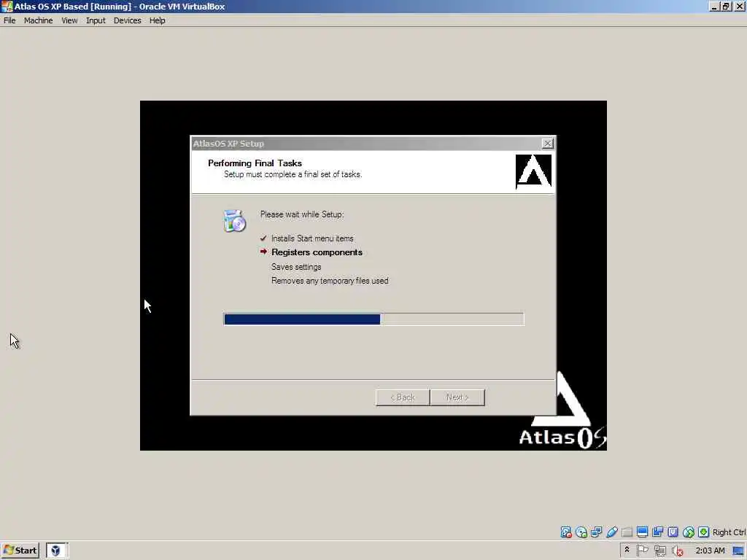Image resolution: width=747 pixels, height=560 pixels.
Task: Click the VirtualBox window title bar icon
Action: [7, 7]
